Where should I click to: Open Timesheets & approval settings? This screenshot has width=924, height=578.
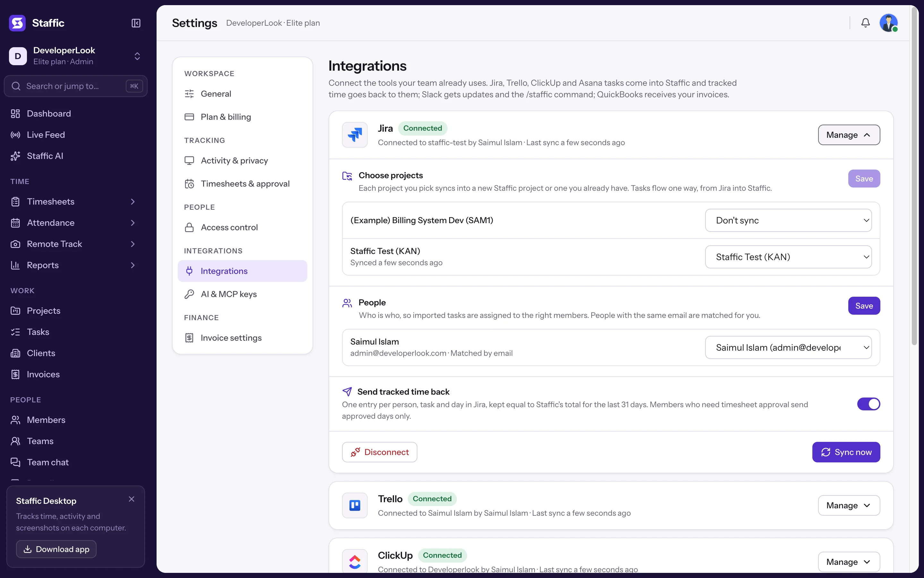click(242, 184)
